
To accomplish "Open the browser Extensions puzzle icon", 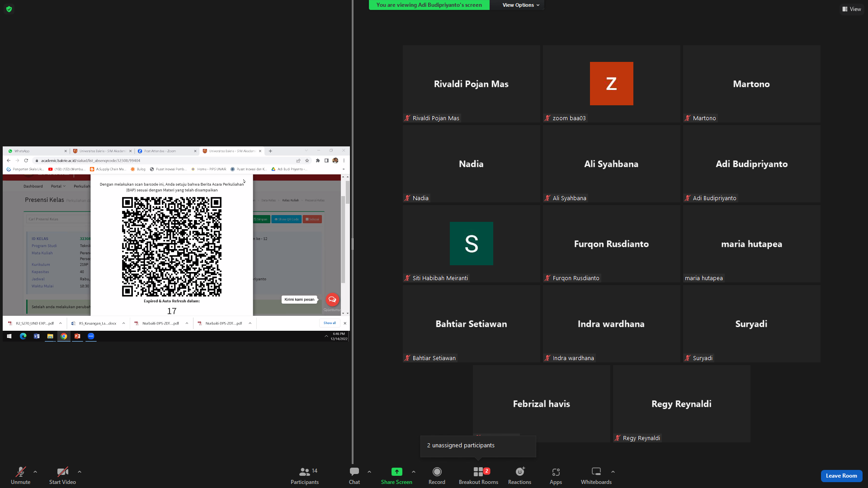I will tap(318, 160).
